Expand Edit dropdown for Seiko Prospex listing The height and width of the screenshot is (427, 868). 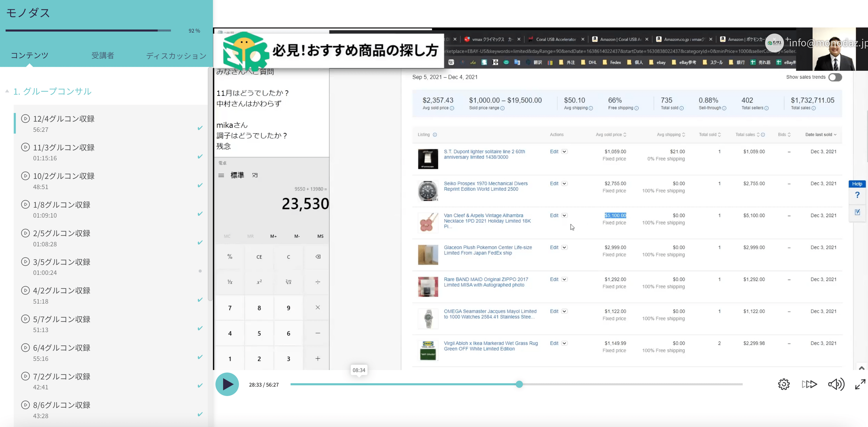(564, 184)
